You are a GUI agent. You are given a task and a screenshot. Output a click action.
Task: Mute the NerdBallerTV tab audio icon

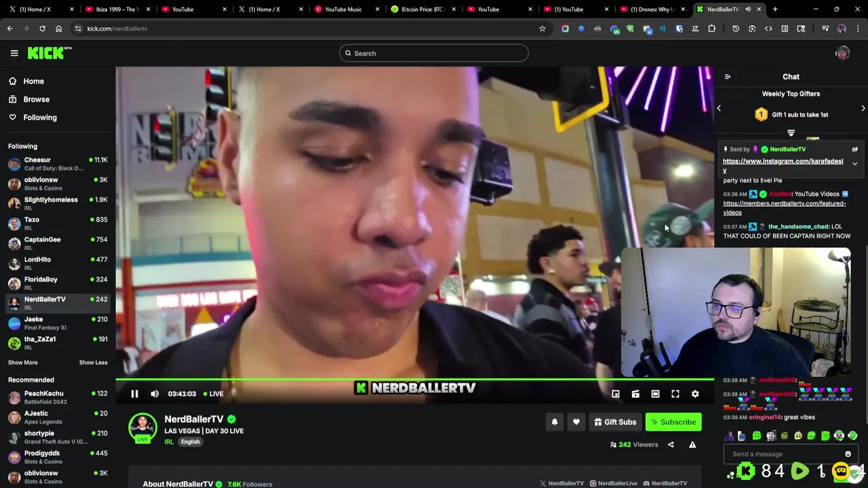(x=749, y=9)
